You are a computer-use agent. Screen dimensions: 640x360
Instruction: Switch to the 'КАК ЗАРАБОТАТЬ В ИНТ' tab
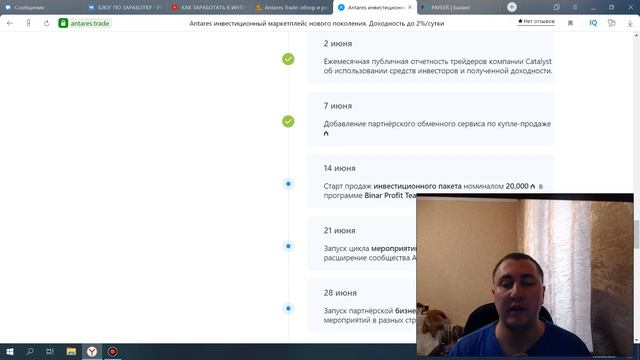(208, 7)
